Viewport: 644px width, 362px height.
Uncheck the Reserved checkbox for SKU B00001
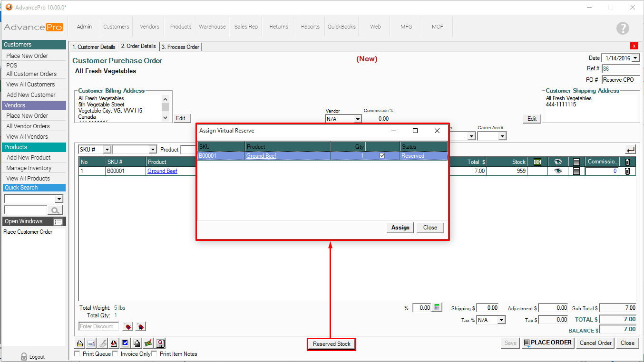[x=382, y=156]
